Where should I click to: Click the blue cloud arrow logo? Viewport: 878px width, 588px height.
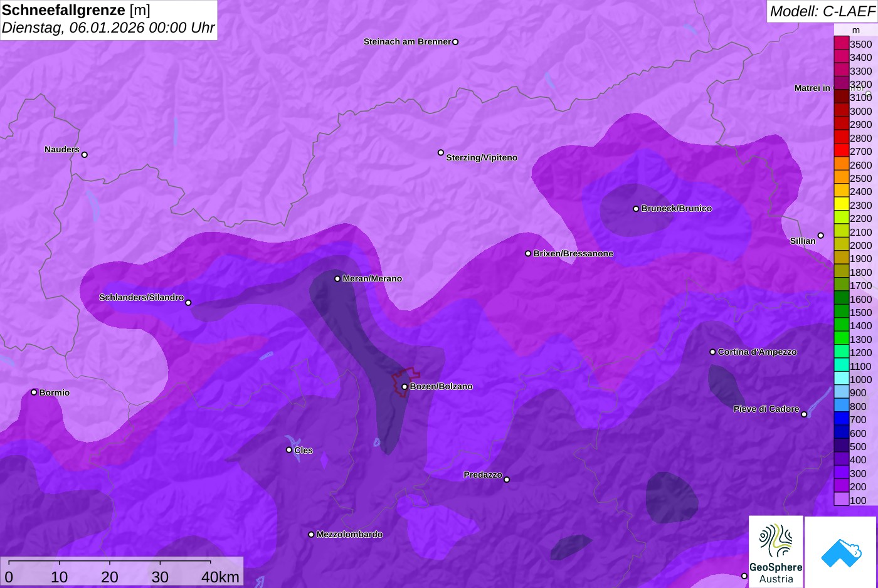point(840,552)
